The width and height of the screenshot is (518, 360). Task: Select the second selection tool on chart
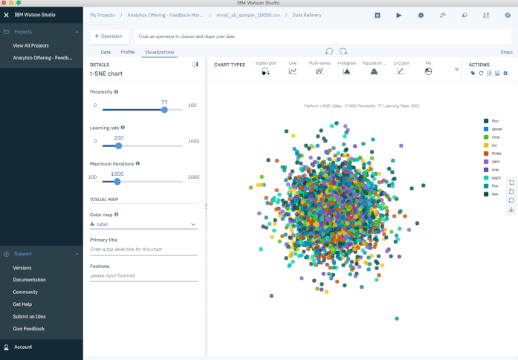click(x=511, y=191)
